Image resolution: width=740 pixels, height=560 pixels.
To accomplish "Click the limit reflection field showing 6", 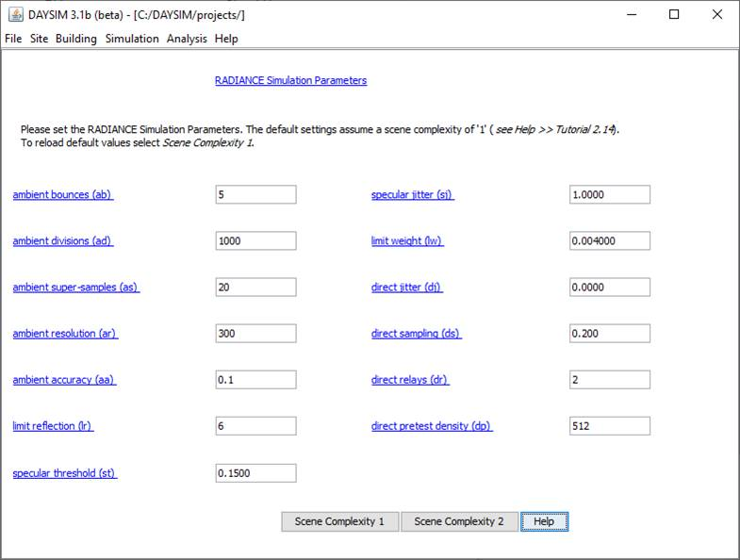I will [255, 426].
